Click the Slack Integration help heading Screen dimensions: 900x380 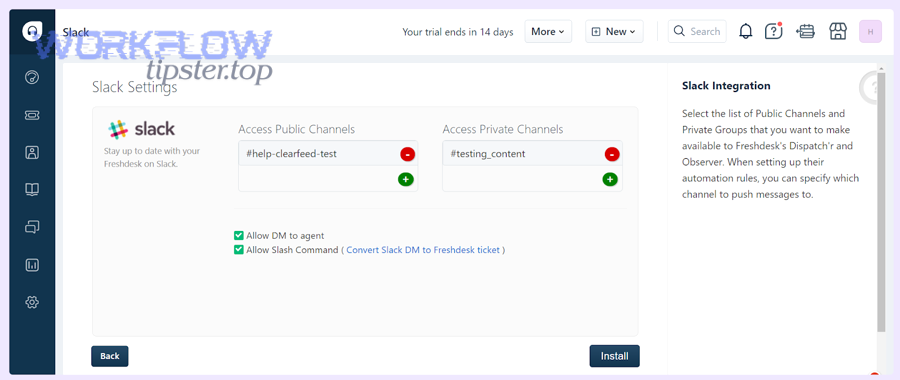coord(726,86)
